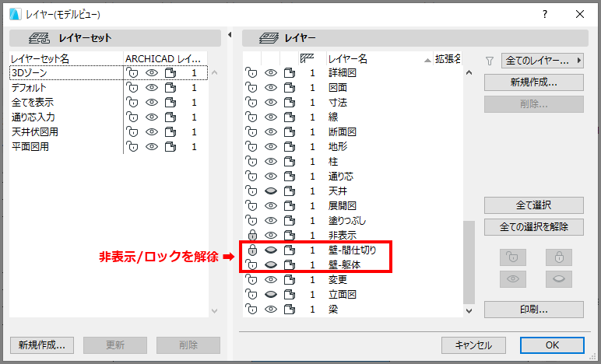
Task: Select the 天井 layer name
Action: click(337, 191)
